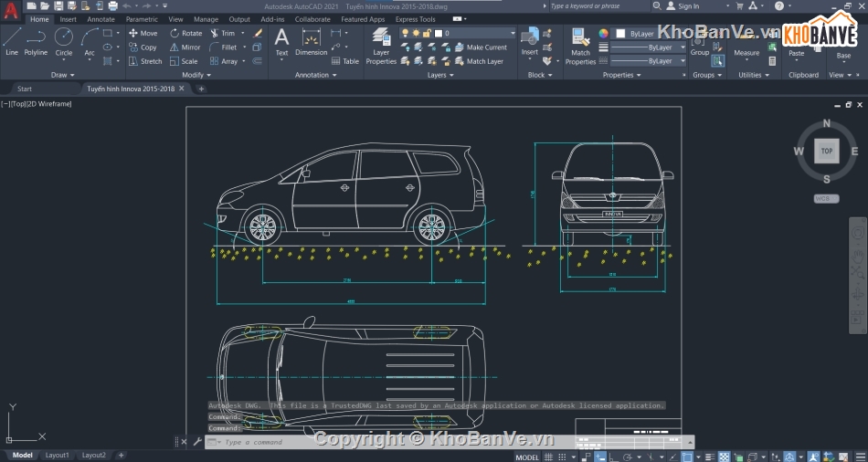This screenshot has height=462, width=868.
Task: Activate the Array command
Action: 224,61
